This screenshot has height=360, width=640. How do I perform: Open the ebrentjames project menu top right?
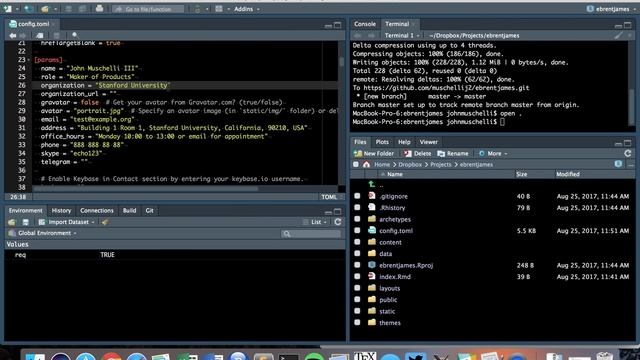pos(610,9)
